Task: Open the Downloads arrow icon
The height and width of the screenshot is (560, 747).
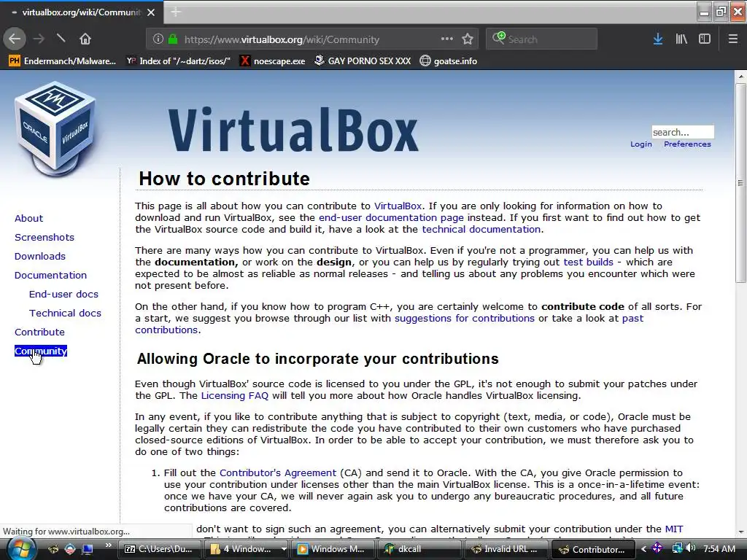Action: point(658,39)
